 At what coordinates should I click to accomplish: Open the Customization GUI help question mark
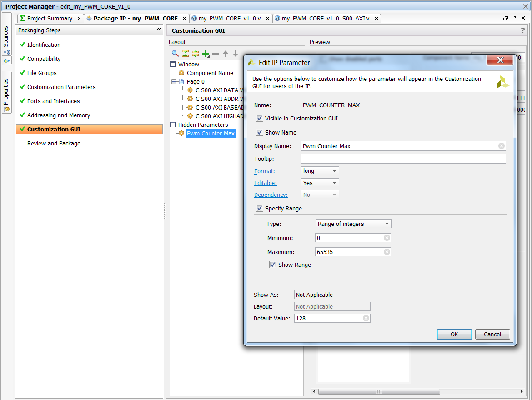pyautogui.click(x=523, y=30)
